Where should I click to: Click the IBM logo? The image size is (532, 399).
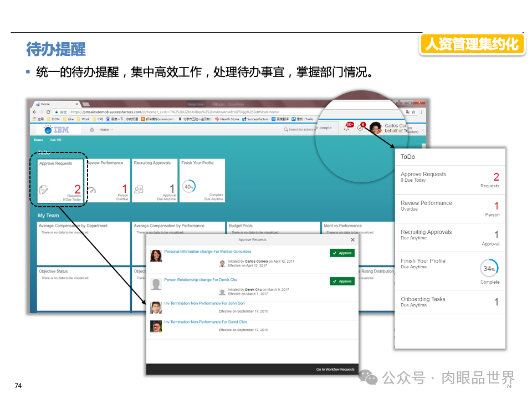[x=57, y=130]
